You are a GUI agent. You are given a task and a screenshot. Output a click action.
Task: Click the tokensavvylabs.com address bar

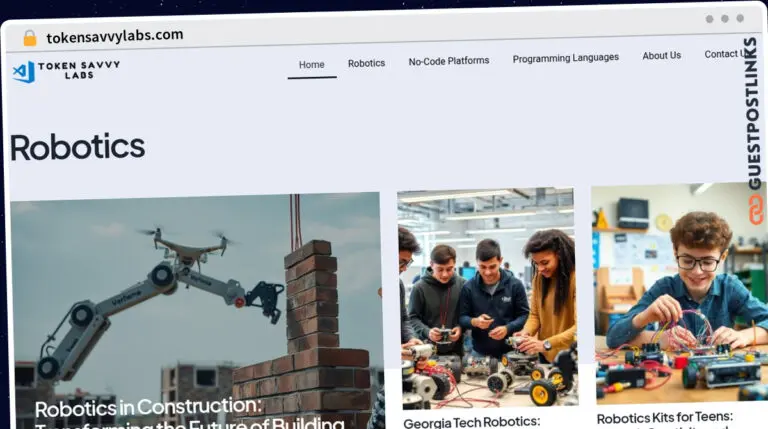pyautogui.click(x=115, y=36)
